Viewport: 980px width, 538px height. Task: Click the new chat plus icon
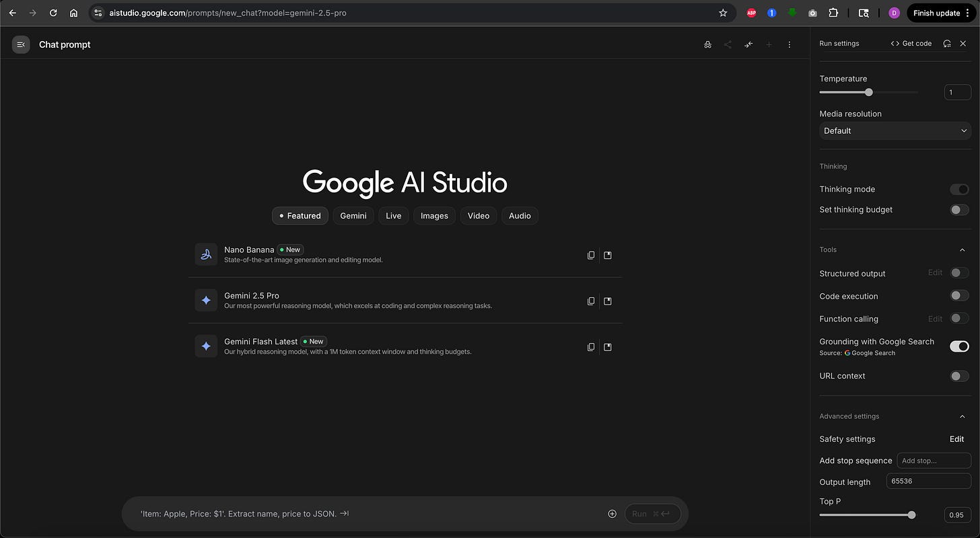[x=769, y=44]
